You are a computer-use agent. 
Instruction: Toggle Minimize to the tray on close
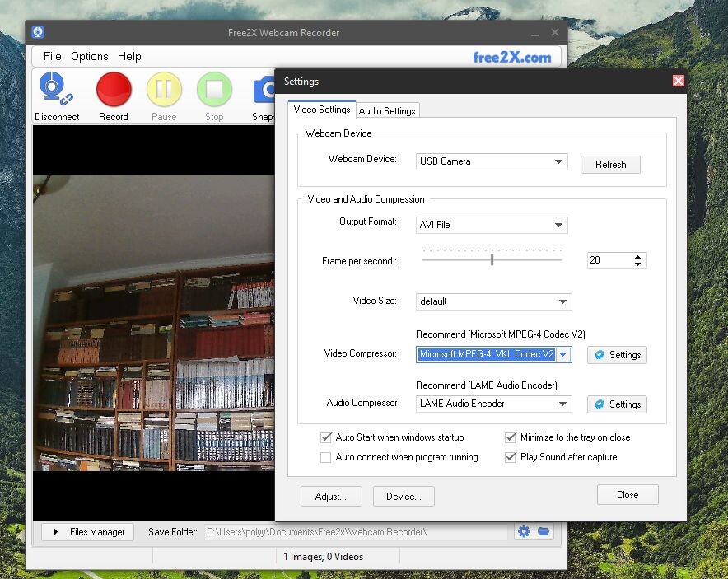coord(511,437)
